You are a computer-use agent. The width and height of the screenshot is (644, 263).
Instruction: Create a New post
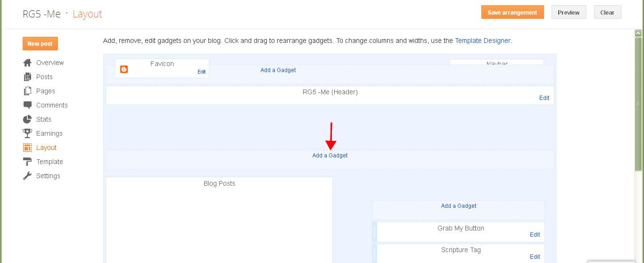(40, 43)
